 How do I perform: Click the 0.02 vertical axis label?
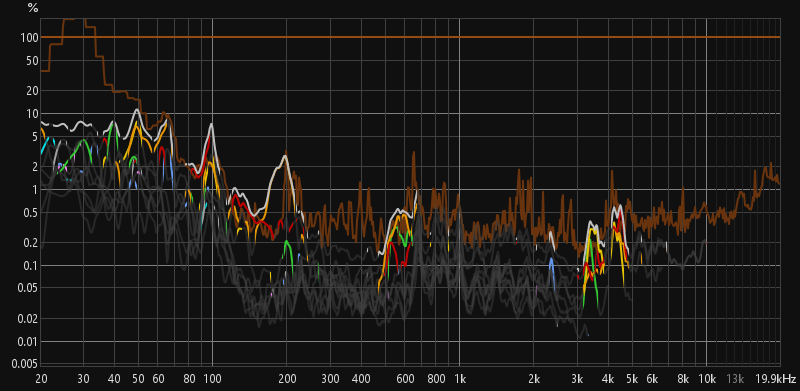tap(29, 319)
